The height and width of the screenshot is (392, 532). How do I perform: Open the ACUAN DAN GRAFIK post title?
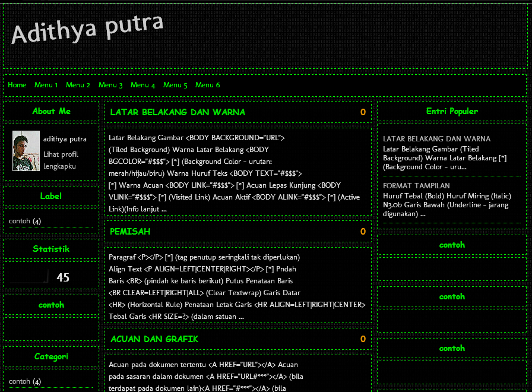[x=154, y=339]
